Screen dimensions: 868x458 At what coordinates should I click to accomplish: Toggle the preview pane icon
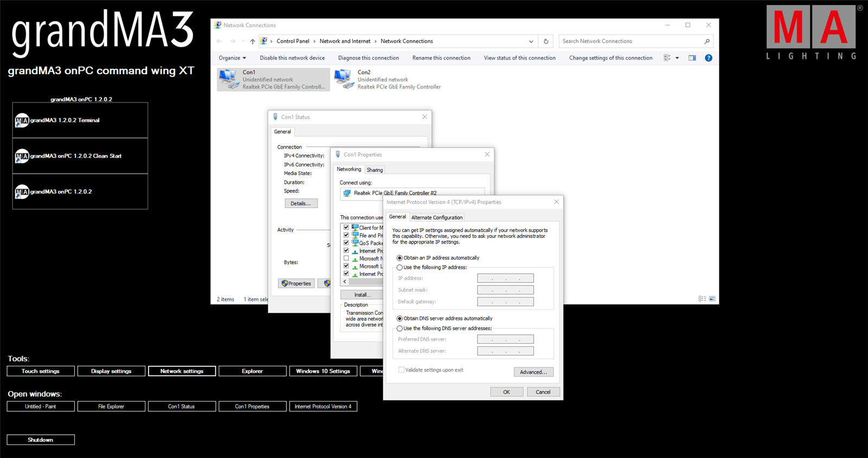point(692,58)
